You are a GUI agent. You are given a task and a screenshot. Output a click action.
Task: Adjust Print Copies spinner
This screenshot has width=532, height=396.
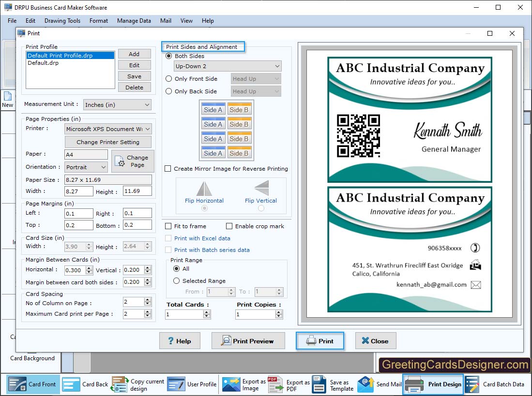point(279,314)
